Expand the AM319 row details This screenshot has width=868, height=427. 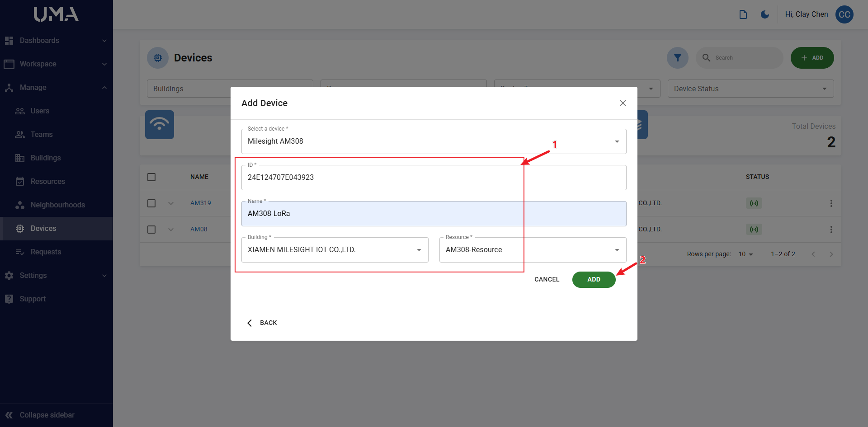coord(171,203)
